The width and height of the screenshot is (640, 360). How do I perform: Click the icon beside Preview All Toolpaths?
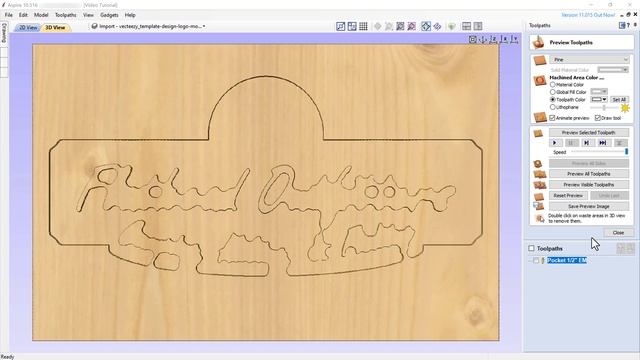tap(540, 174)
